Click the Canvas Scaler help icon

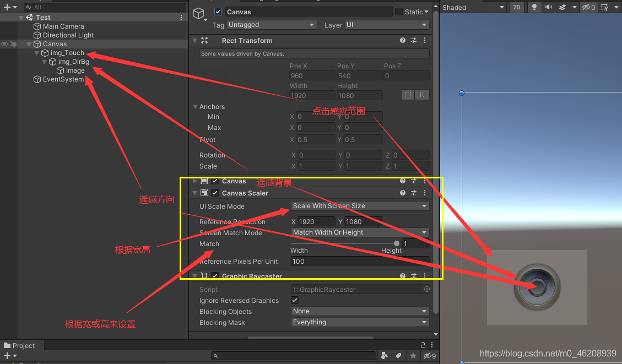pos(402,193)
